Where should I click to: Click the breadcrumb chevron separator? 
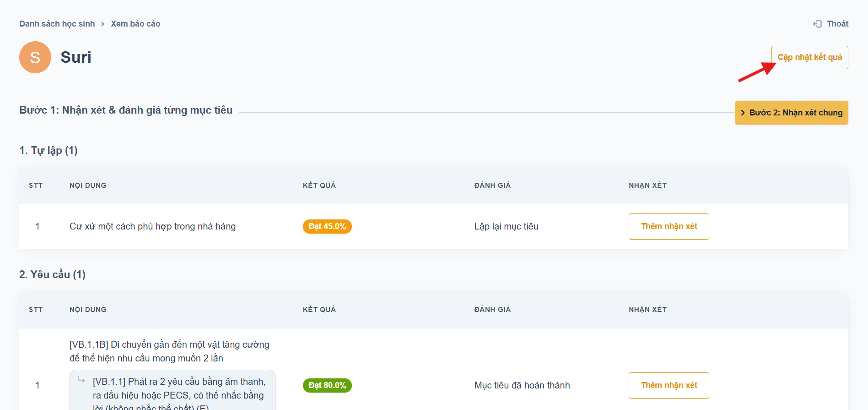pos(102,24)
